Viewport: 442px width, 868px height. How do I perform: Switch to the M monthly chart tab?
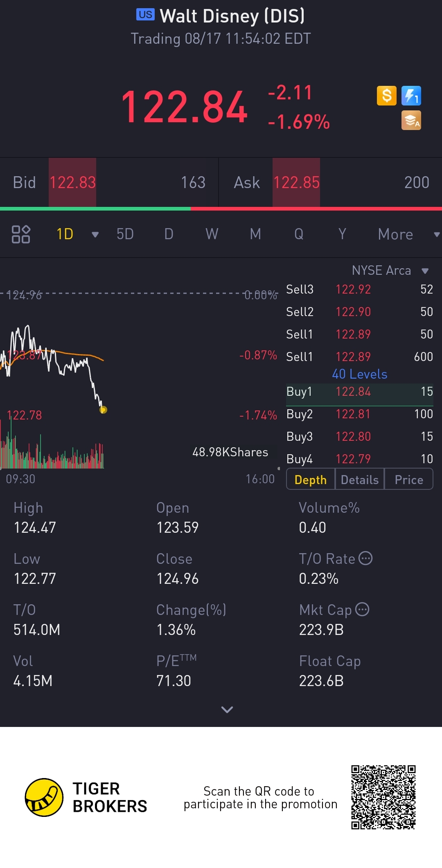click(255, 234)
